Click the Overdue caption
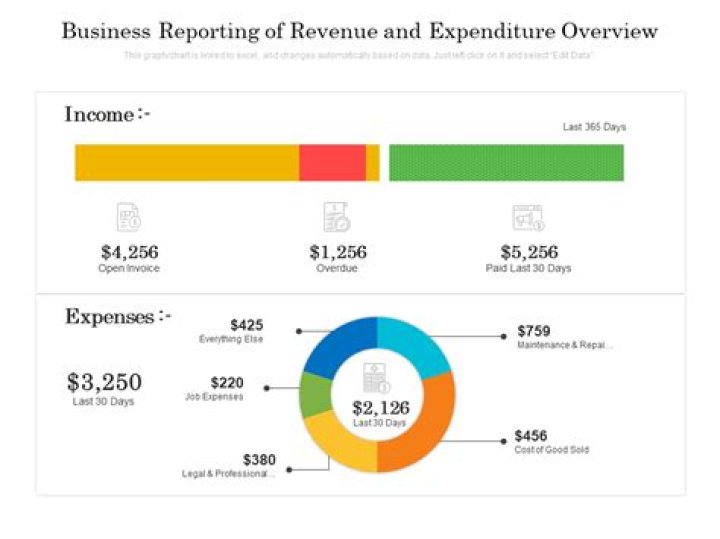Image resolution: width=720 pixels, height=539 pixels. pos(337,268)
